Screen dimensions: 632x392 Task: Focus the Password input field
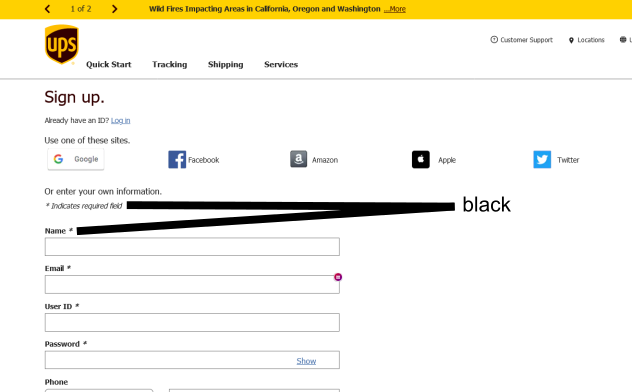point(192,360)
